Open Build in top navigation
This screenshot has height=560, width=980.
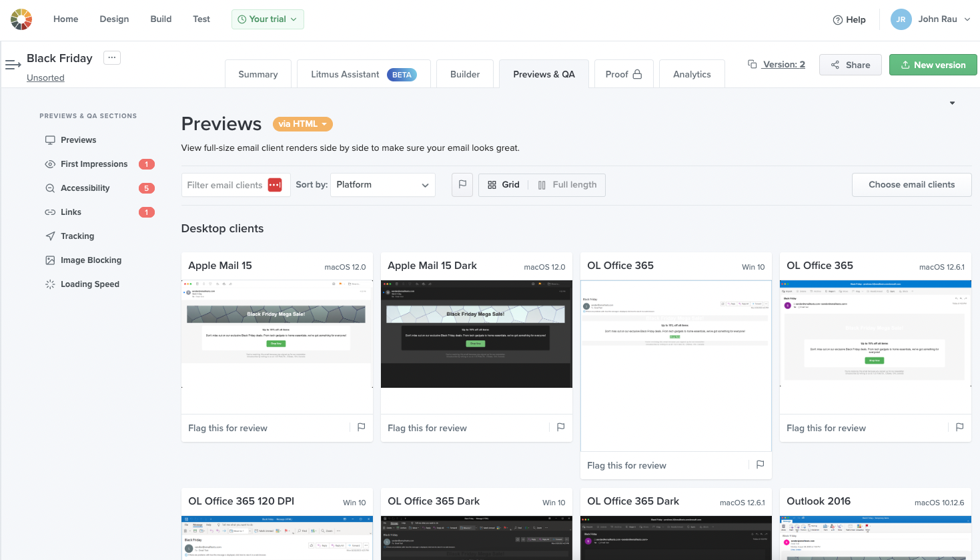pyautogui.click(x=161, y=19)
